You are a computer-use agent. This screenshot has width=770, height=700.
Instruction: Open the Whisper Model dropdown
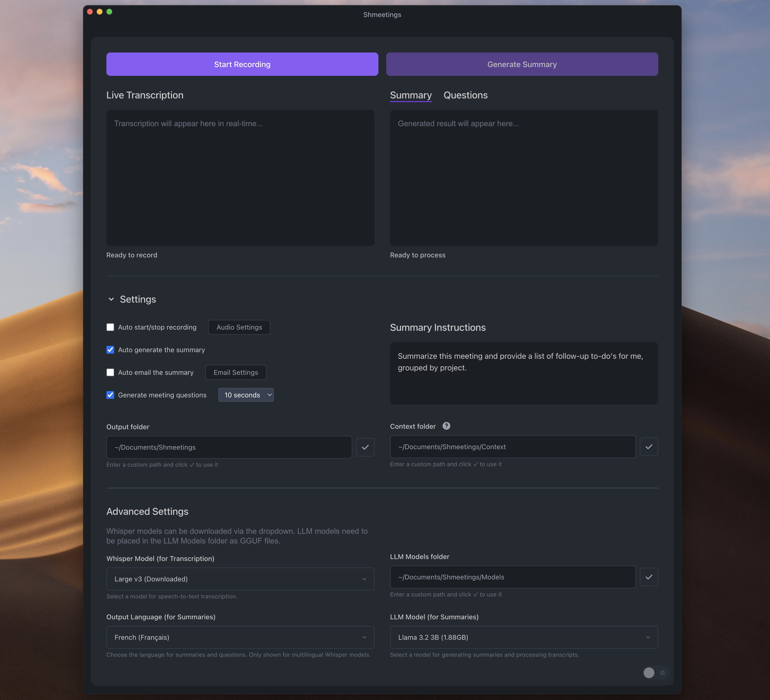point(240,579)
